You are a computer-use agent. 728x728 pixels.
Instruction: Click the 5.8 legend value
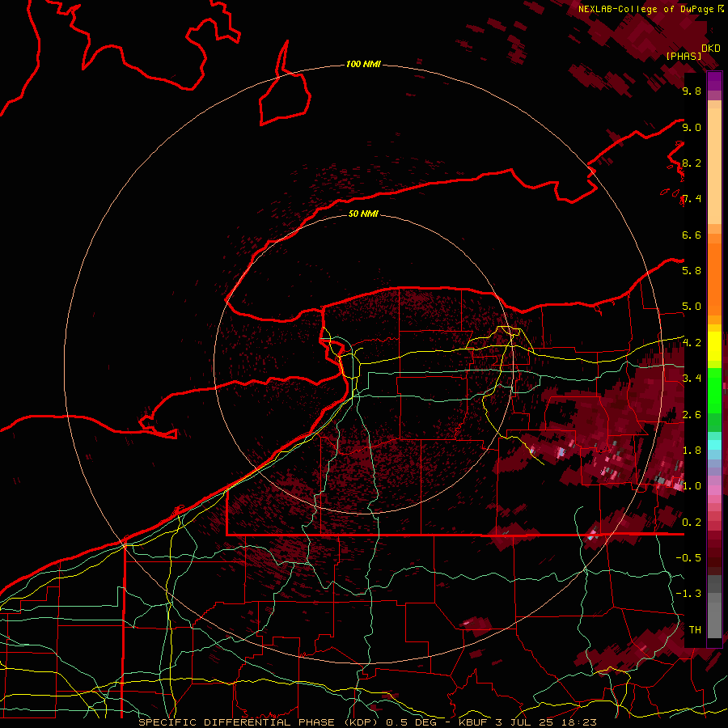[x=692, y=271]
